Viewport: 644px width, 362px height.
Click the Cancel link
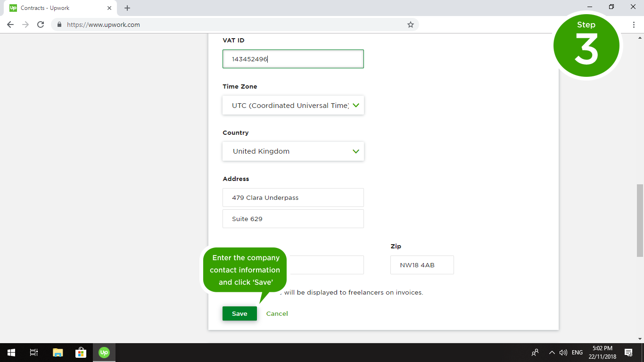click(x=277, y=313)
